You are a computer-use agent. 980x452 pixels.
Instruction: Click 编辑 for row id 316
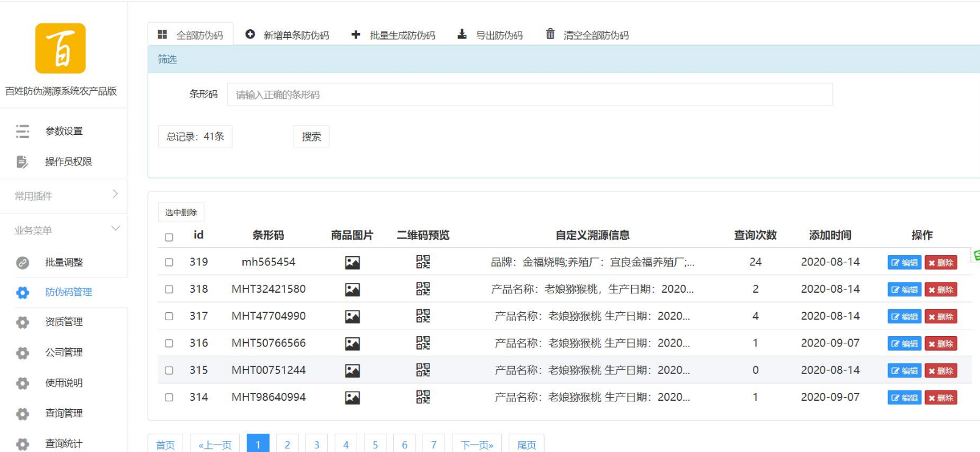(x=904, y=344)
